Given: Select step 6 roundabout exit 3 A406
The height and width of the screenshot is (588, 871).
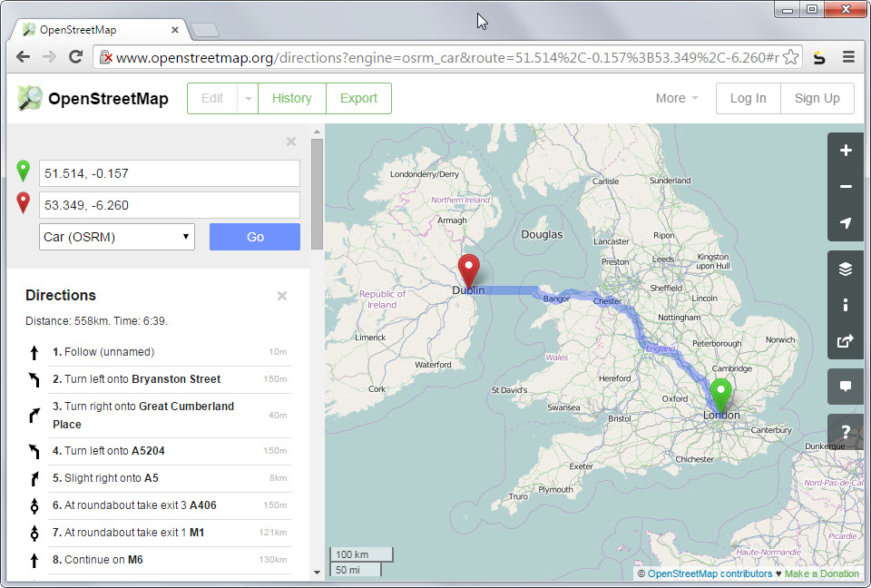Looking at the screenshot, I should coord(158,505).
